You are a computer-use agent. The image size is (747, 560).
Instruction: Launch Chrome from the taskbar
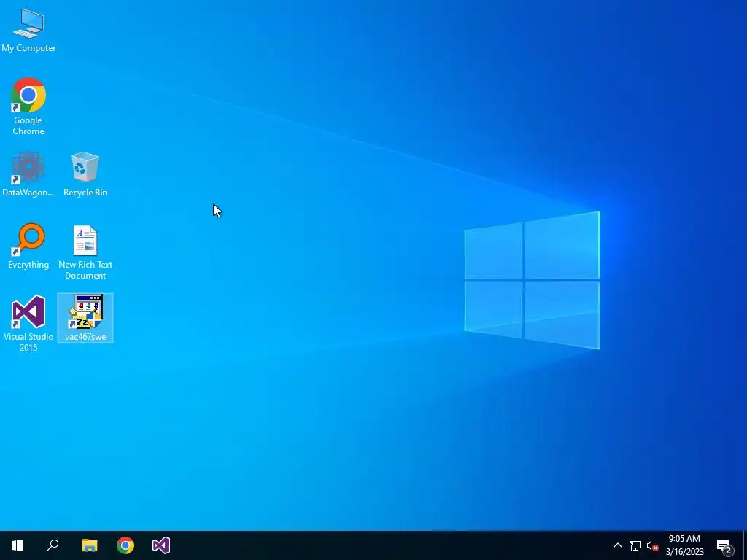(125, 545)
